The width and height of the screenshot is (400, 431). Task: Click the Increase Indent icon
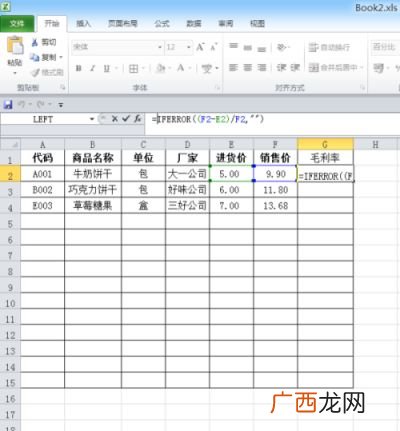click(295, 68)
